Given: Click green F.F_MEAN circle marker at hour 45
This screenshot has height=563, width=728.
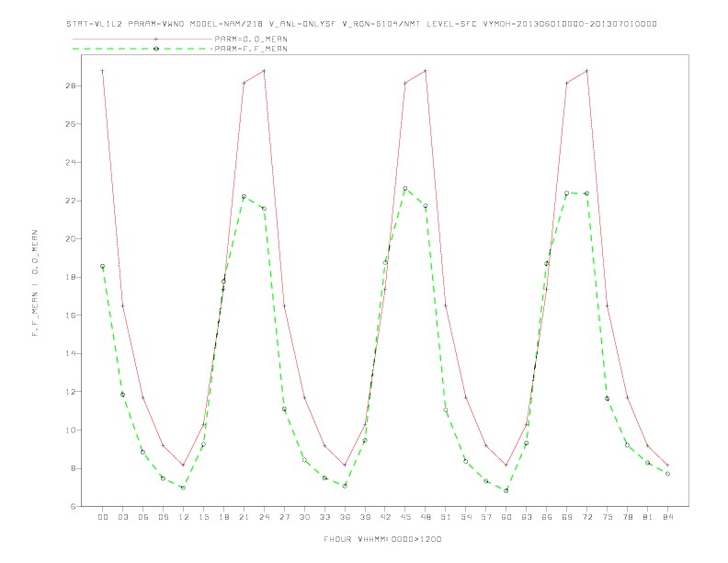Looking at the screenshot, I should [x=405, y=189].
